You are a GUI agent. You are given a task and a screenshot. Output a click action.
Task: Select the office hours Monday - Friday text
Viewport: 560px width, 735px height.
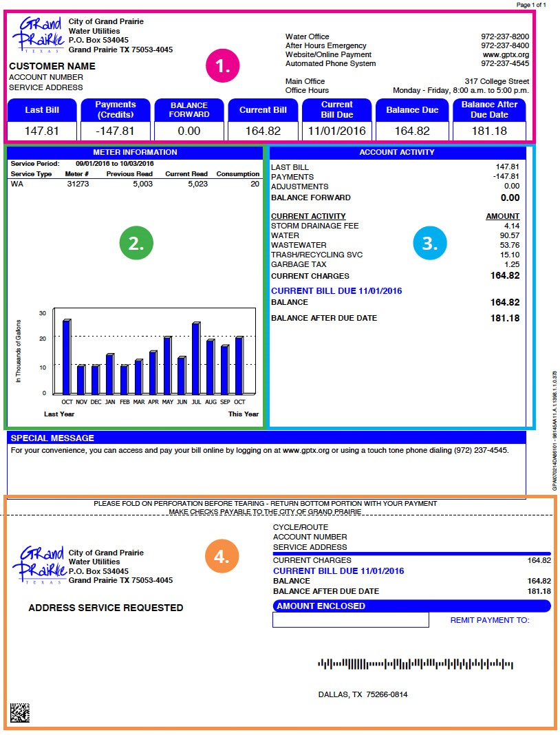coord(461,90)
